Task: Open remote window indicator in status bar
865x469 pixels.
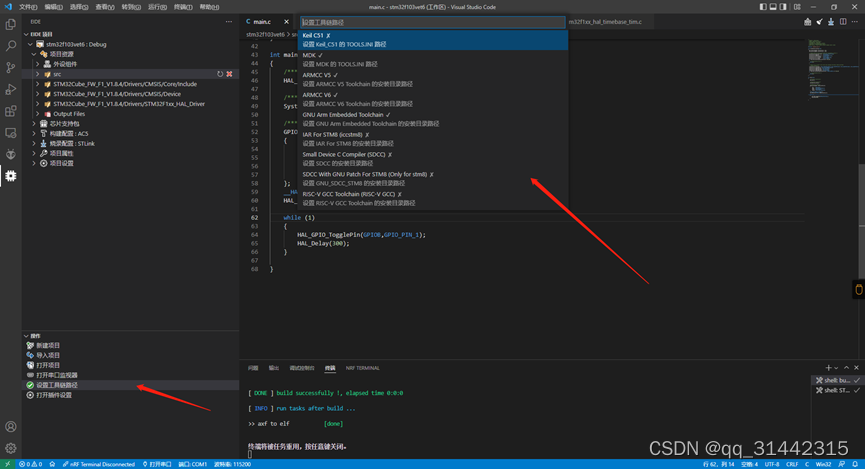Action: [7, 464]
